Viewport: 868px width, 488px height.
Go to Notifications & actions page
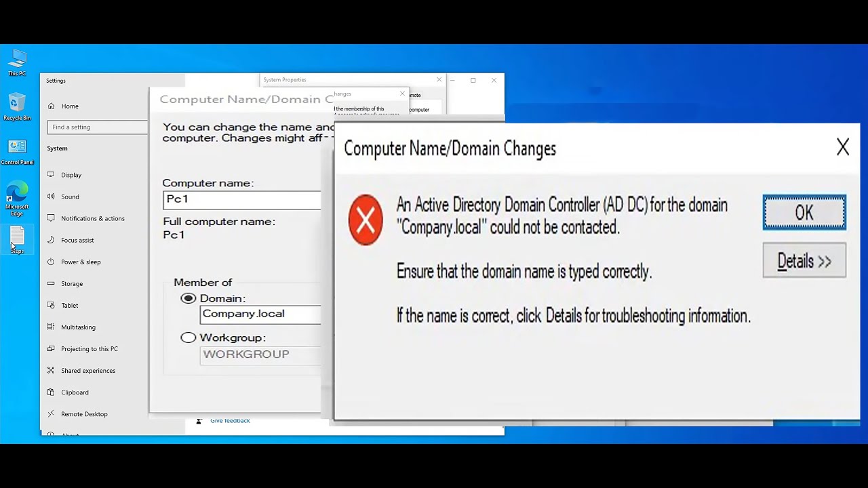pyautogui.click(x=93, y=218)
